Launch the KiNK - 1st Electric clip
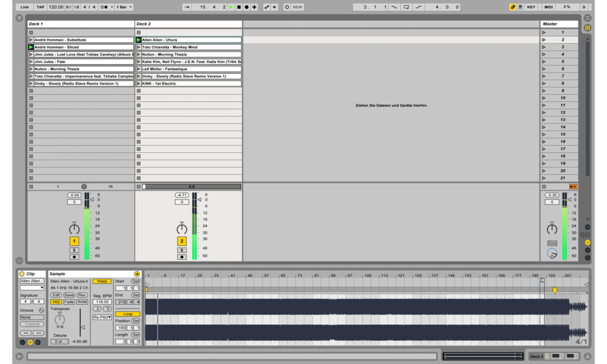Image resolution: width=607 pixels, height=364 pixels. (x=139, y=84)
